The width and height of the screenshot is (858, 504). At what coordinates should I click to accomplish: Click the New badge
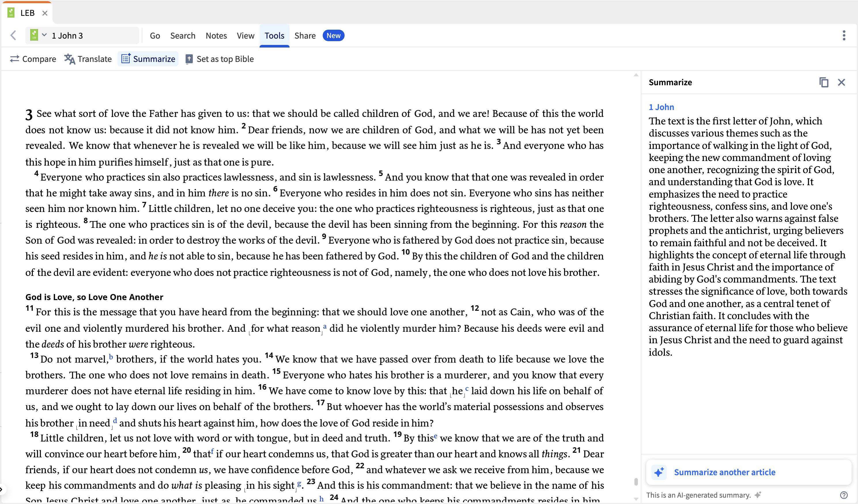tap(333, 35)
